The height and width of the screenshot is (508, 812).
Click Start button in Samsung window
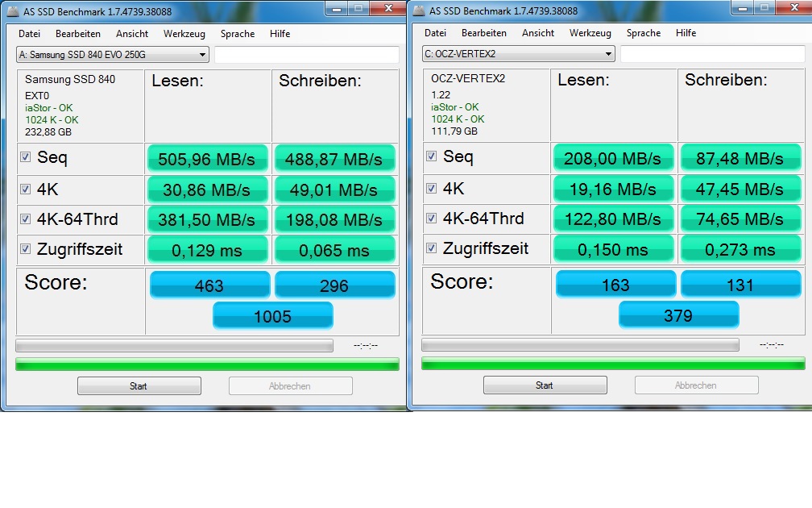click(139, 386)
